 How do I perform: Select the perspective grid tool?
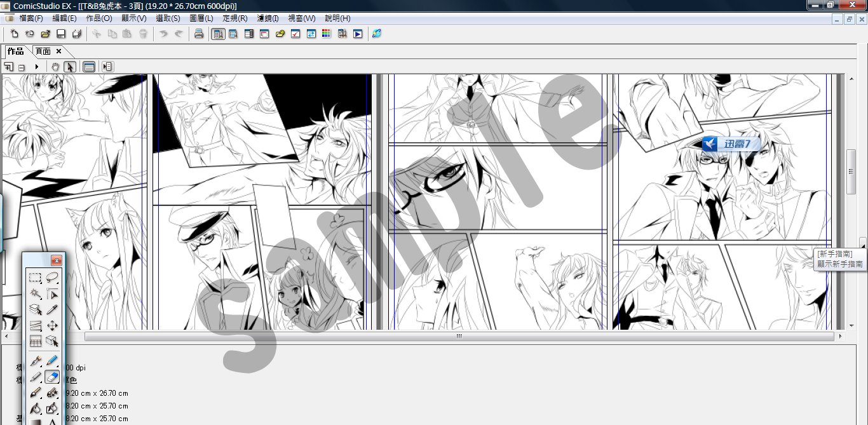(x=36, y=342)
